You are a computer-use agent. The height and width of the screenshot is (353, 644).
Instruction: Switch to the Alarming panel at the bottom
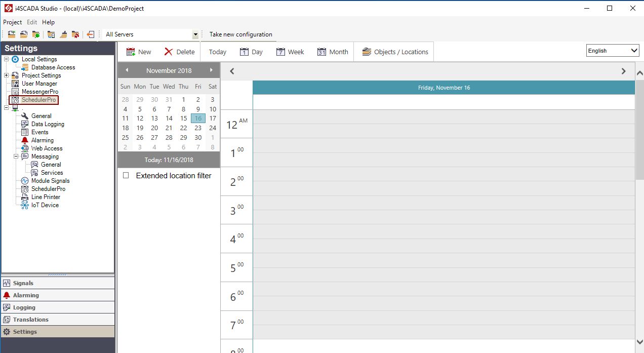pyautogui.click(x=58, y=295)
